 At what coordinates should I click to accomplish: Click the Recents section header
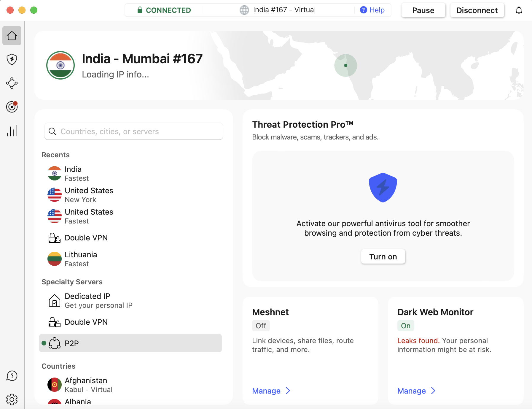[x=55, y=155]
